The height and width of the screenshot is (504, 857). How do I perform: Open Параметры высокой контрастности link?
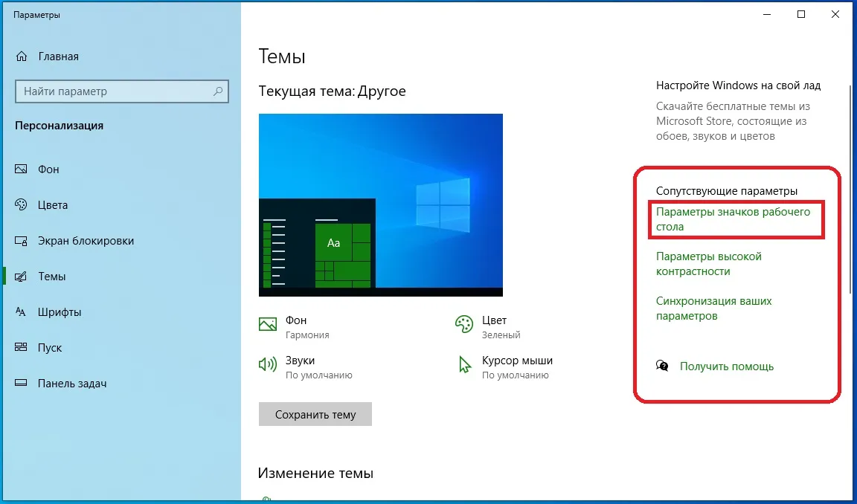tap(708, 264)
